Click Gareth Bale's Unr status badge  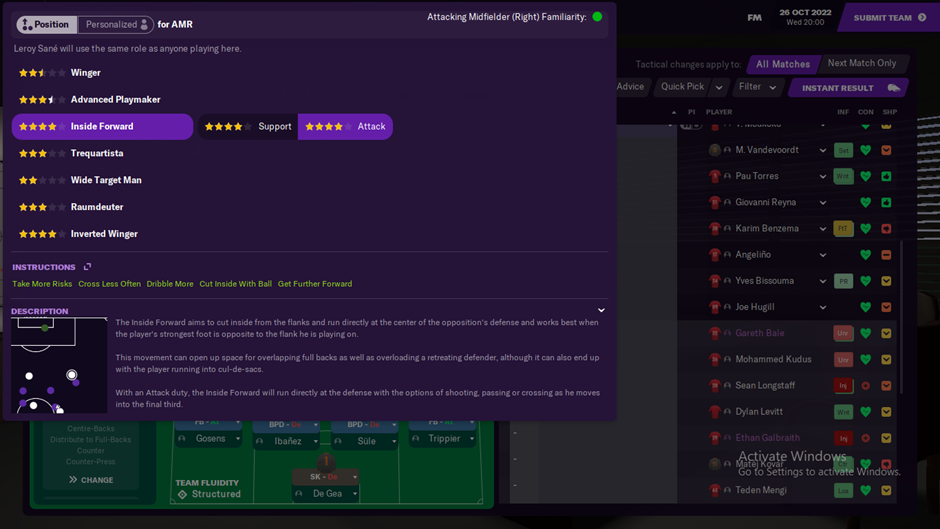[843, 333]
